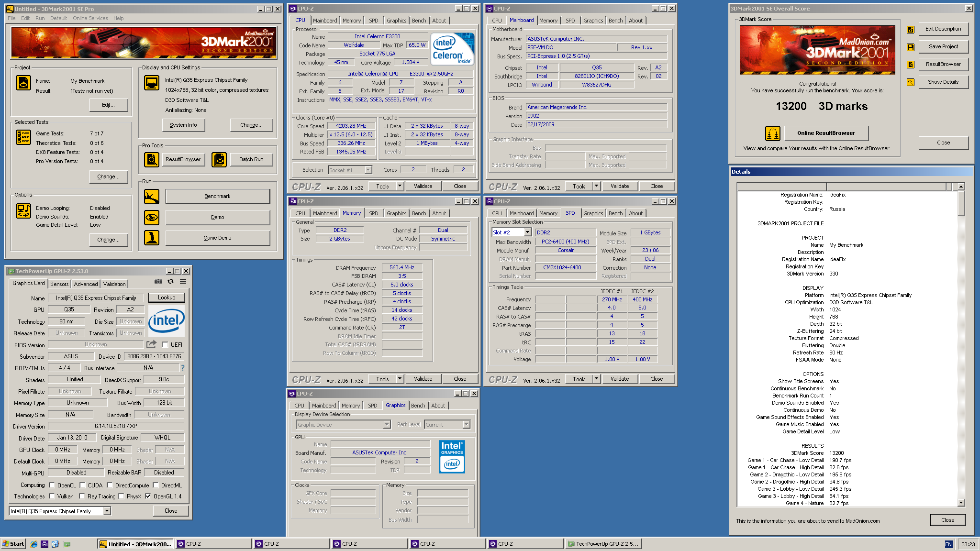Toggle the Ray Tracing checkbox
This screenshot has width=980, height=551.
pos(82,496)
